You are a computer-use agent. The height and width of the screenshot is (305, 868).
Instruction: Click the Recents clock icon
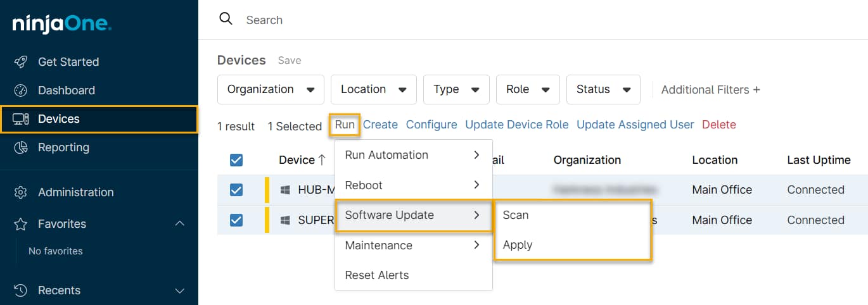click(x=21, y=290)
